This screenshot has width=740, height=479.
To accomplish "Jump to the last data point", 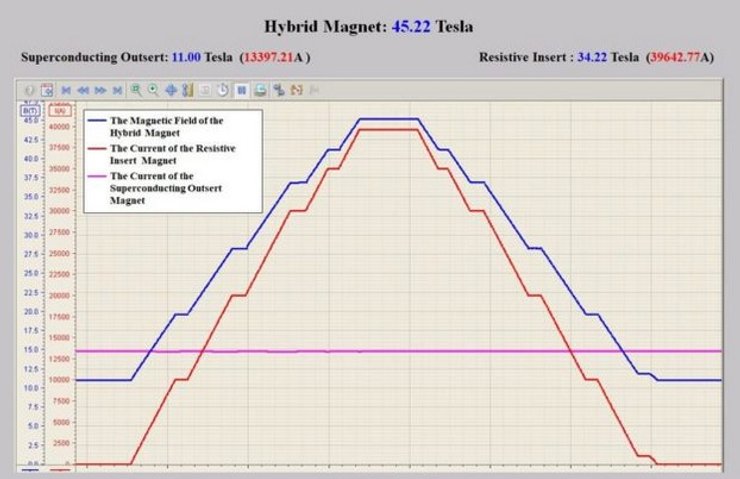I will (x=118, y=90).
